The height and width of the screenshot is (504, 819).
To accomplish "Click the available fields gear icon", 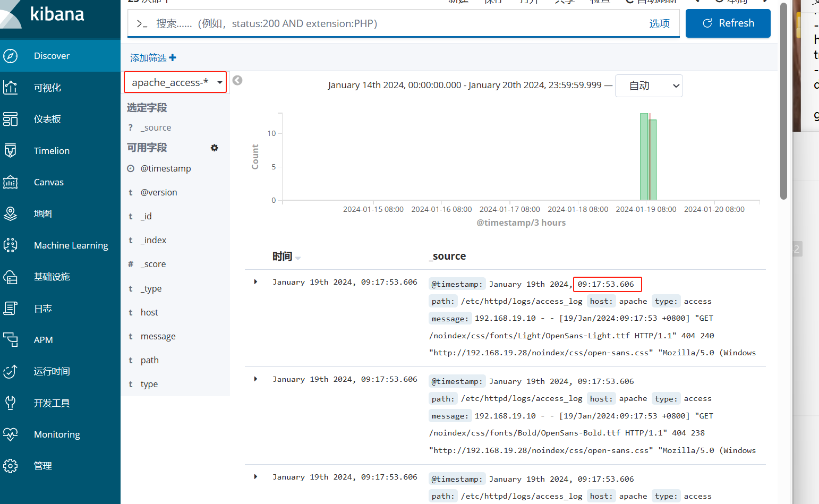I will tap(215, 148).
